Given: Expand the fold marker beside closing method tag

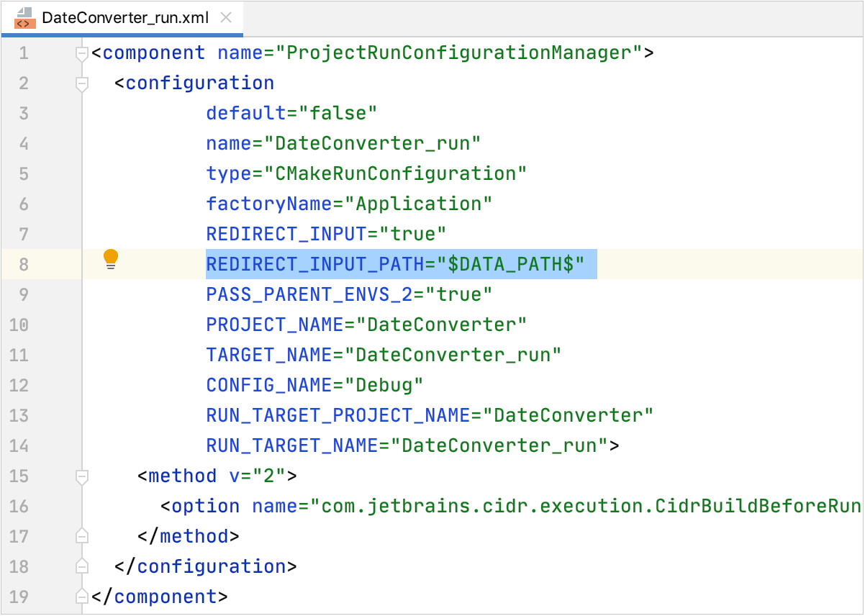Looking at the screenshot, I should 81,535.
